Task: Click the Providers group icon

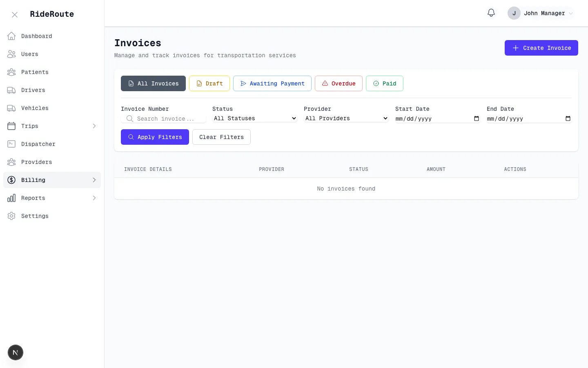Action: (11, 162)
